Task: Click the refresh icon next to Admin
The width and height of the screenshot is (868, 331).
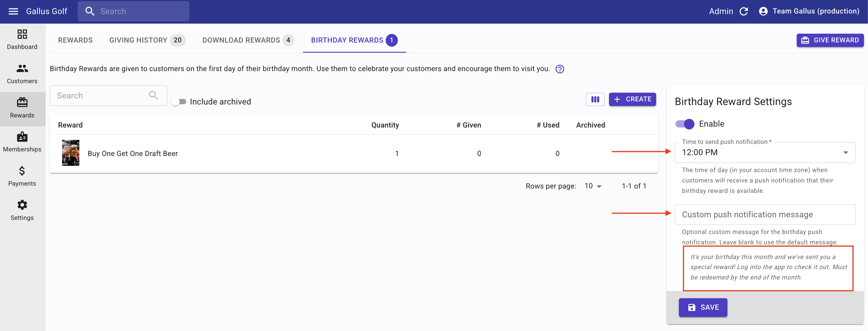Action: (x=744, y=12)
